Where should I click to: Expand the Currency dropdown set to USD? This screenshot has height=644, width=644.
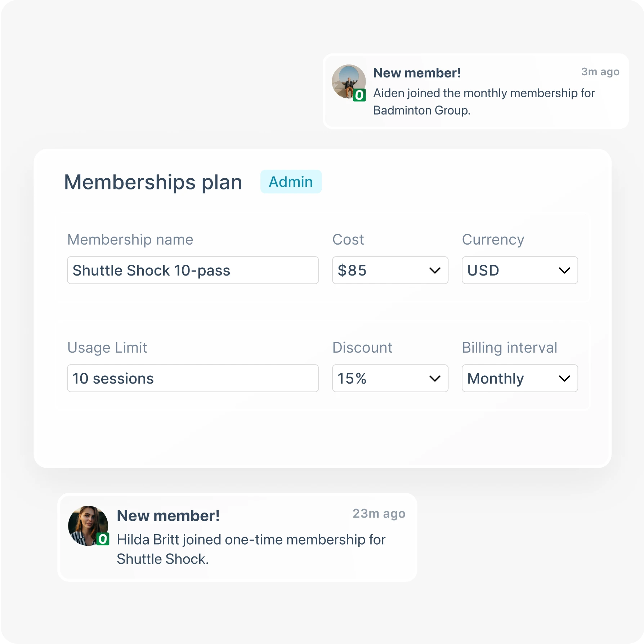coord(519,270)
